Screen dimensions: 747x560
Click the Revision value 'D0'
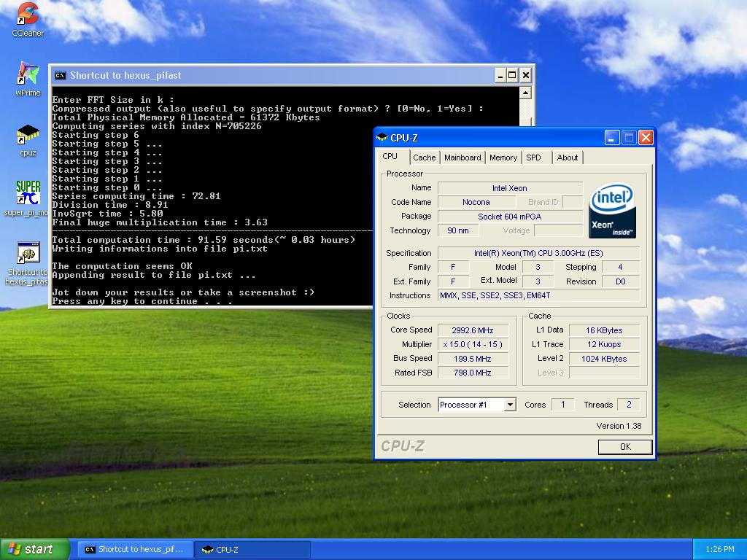click(620, 281)
